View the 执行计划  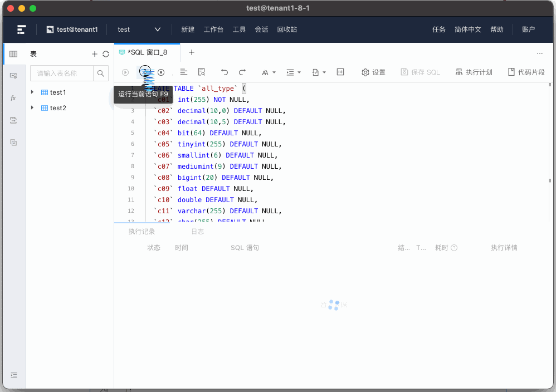474,72
